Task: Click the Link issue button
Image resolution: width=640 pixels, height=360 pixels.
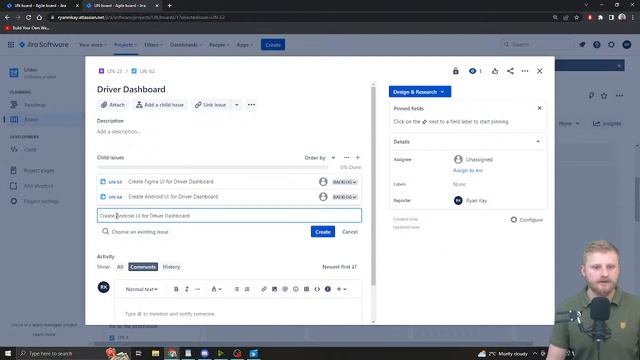Action: pos(210,105)
